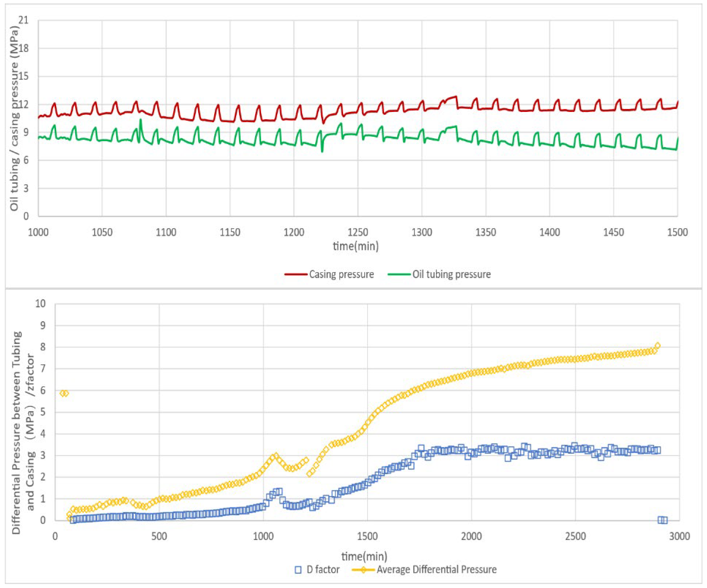This screenshot has width=707, height=588.
Task: Click the 2000 tick label on bottom chart
Action: coord(471,536)
